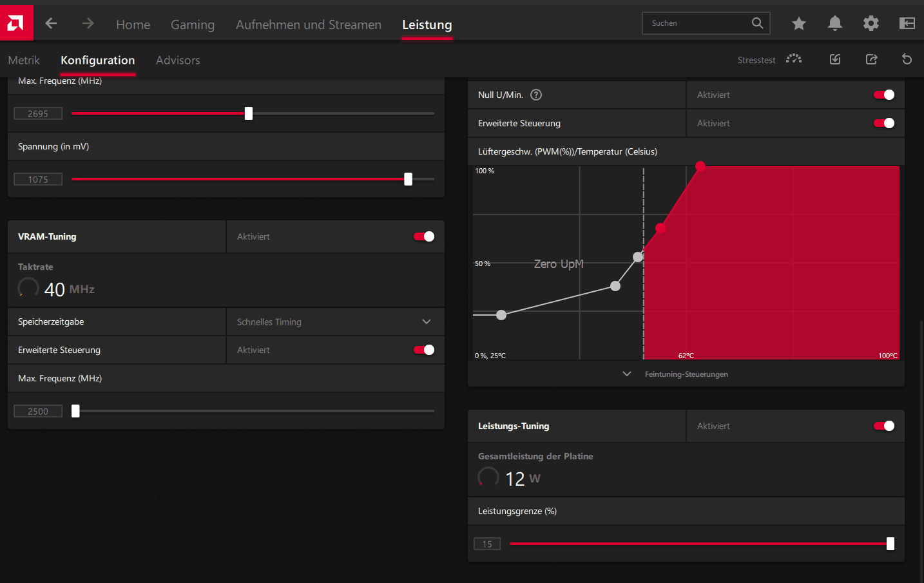Expand Feintuning-Steuerungen chevron
924x583 pixels.
tap(627, 374)
